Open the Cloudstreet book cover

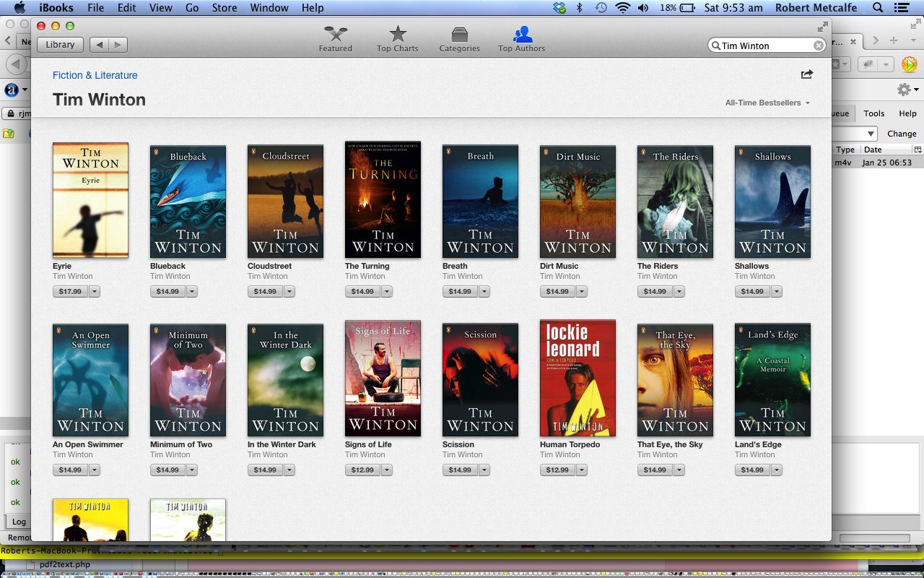[x=285, y=202]
